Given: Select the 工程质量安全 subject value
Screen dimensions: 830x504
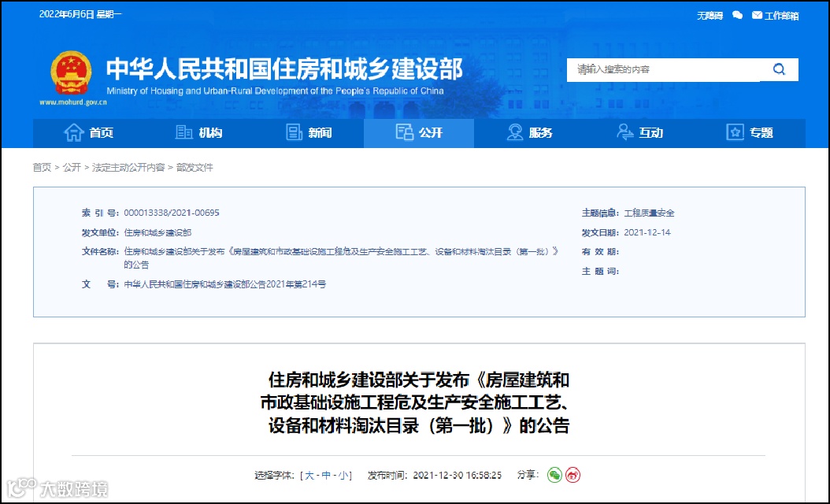Looking at the screenshot, I should pyautogui.click(x=649, y=213).
